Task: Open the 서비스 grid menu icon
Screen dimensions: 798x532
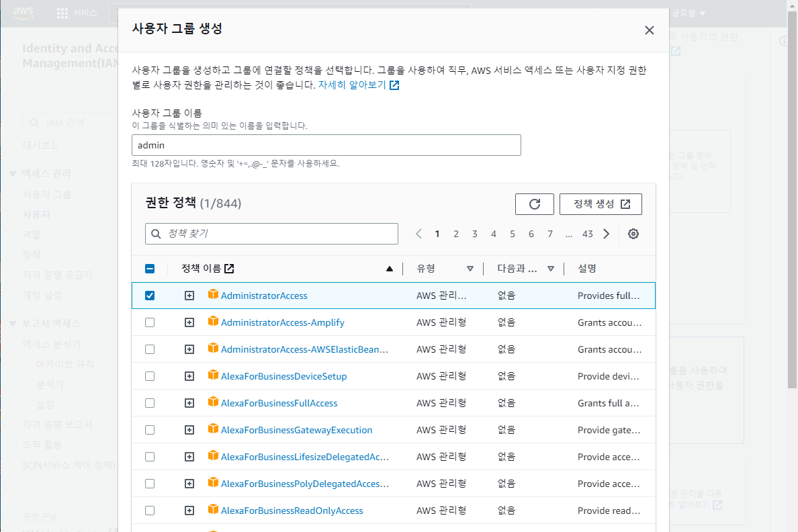Action: click(62, 13)
